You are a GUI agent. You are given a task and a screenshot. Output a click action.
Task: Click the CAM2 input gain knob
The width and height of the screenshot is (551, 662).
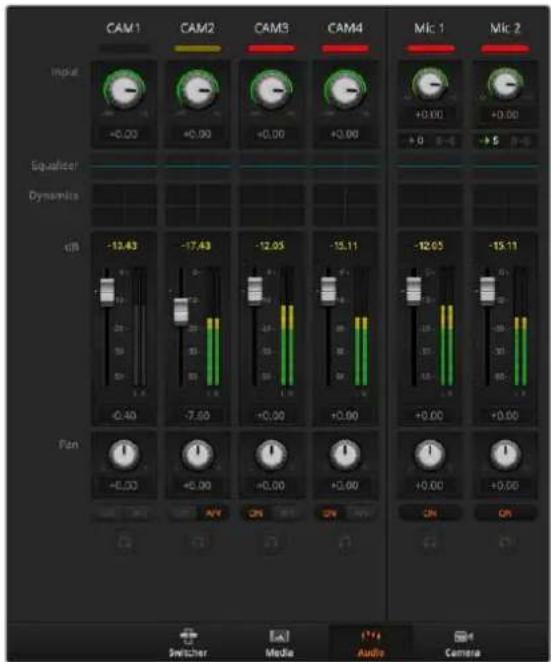[x=198, y=90]
